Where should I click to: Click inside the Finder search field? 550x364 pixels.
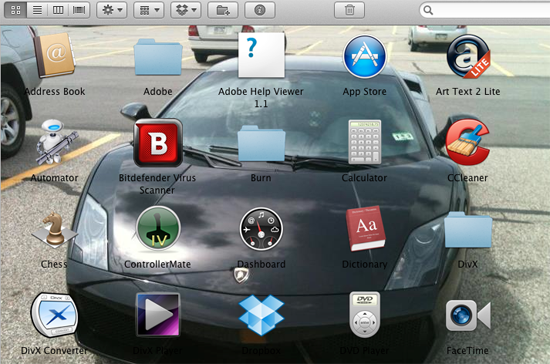tap(486, 10)
